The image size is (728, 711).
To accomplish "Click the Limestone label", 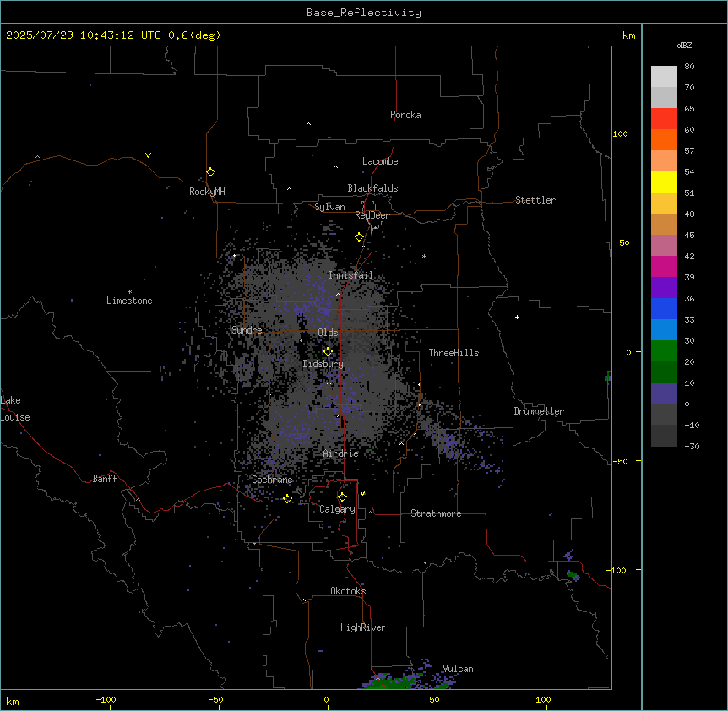I will click(x=129, y=301).
